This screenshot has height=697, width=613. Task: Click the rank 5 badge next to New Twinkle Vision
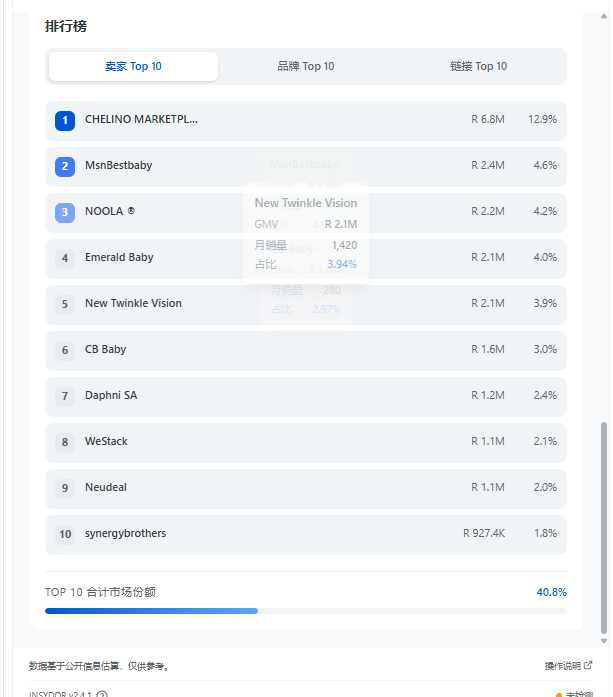65,304
